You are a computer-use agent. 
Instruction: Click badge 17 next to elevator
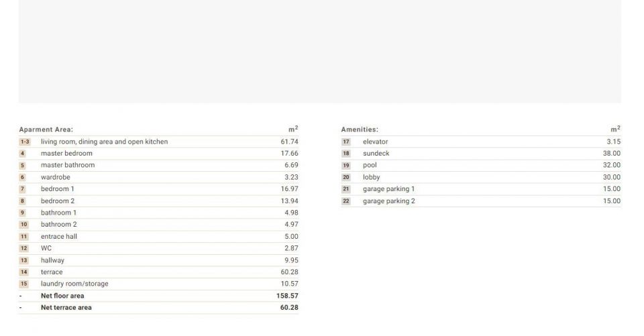346,142
